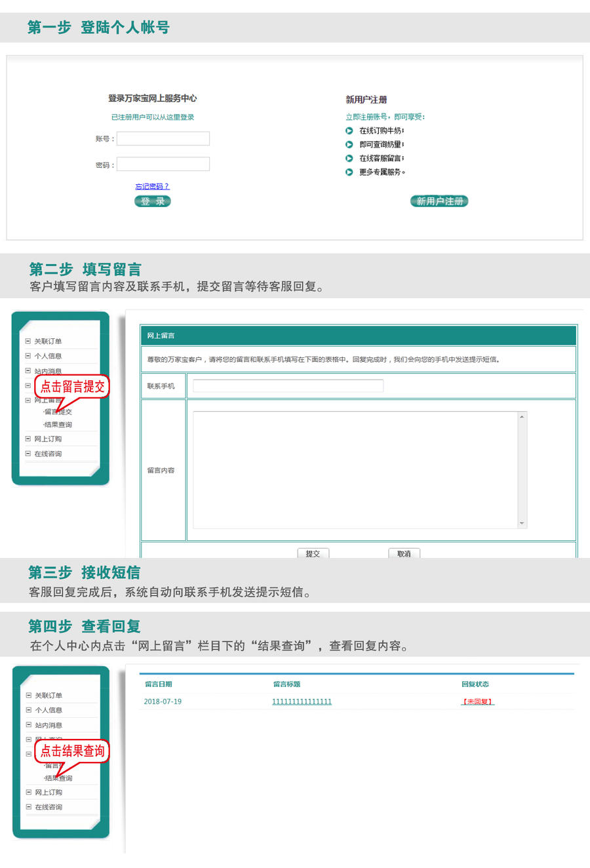This screenshot has width=590, height=868.
Task: Click the green arrow icon beside 在线客服留言
Action: 349,158
